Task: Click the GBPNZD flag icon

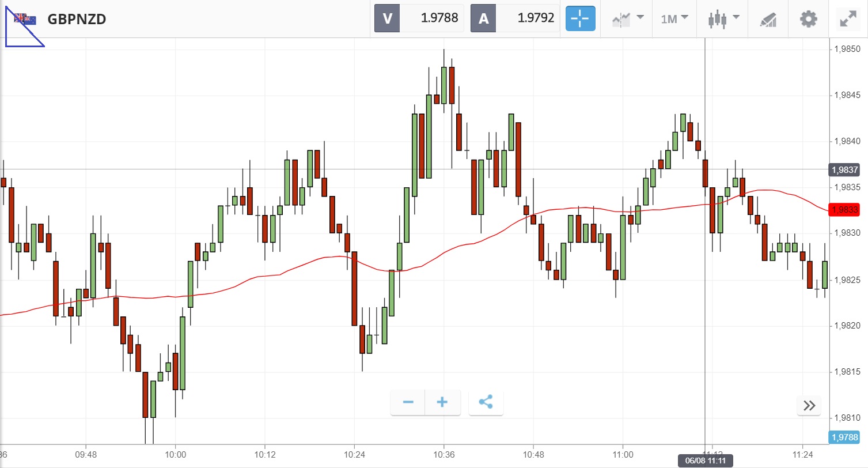Action: 25,19
